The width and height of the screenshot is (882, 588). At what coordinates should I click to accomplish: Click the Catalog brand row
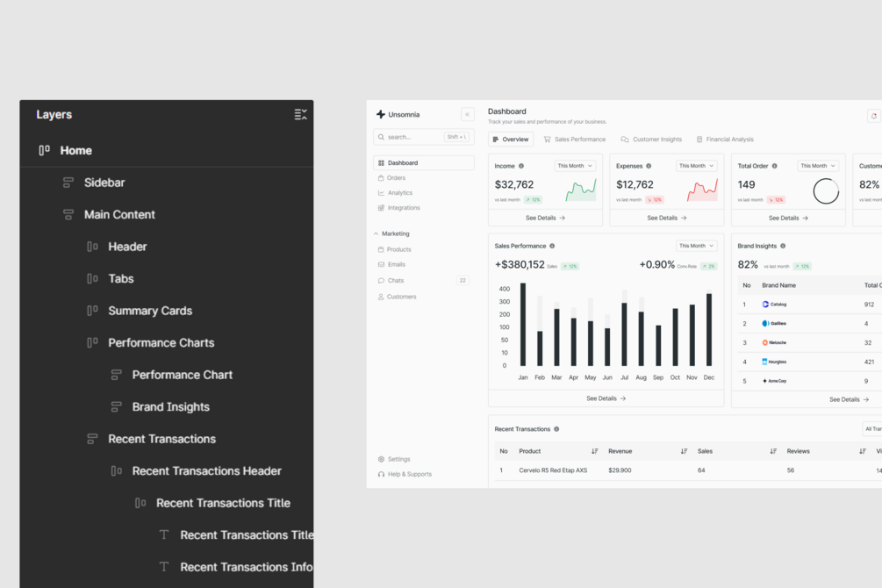(x=809, y=305)
